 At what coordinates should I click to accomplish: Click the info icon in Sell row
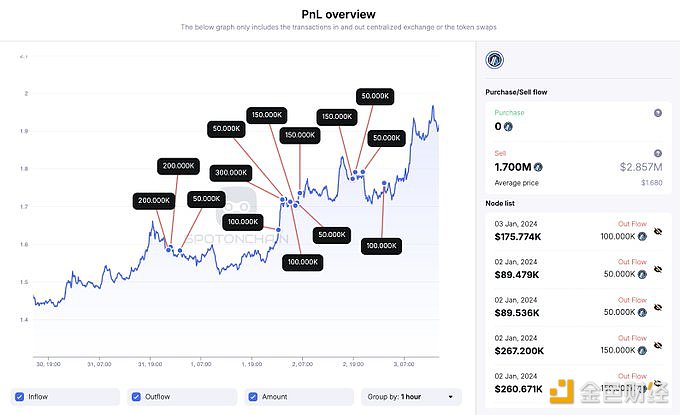point(657,153)
